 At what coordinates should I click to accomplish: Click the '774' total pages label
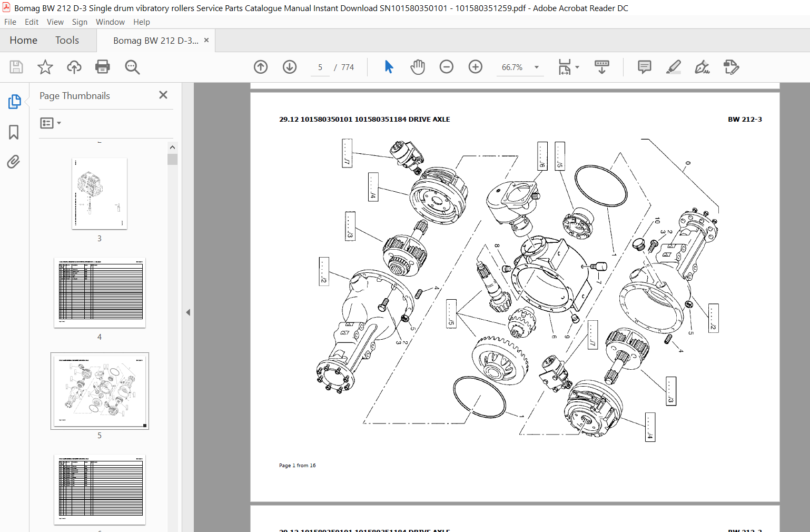(x=348, y=67)
